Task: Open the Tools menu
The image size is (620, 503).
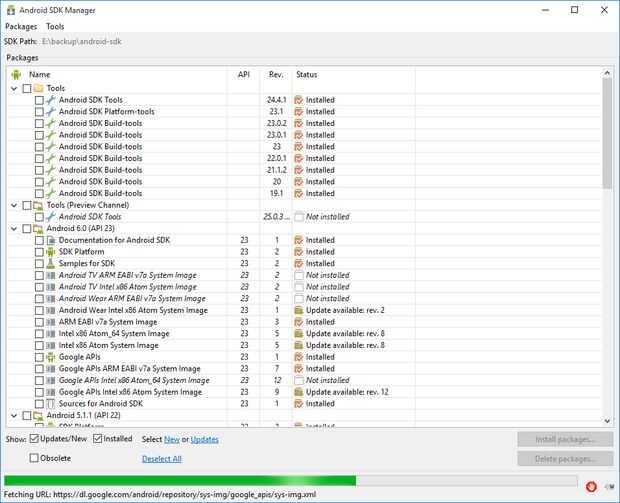Action: 55,26
